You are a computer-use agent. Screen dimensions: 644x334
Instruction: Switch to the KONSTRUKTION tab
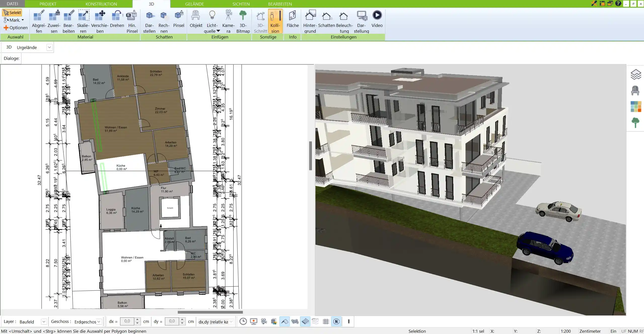(x=101, y=4)
